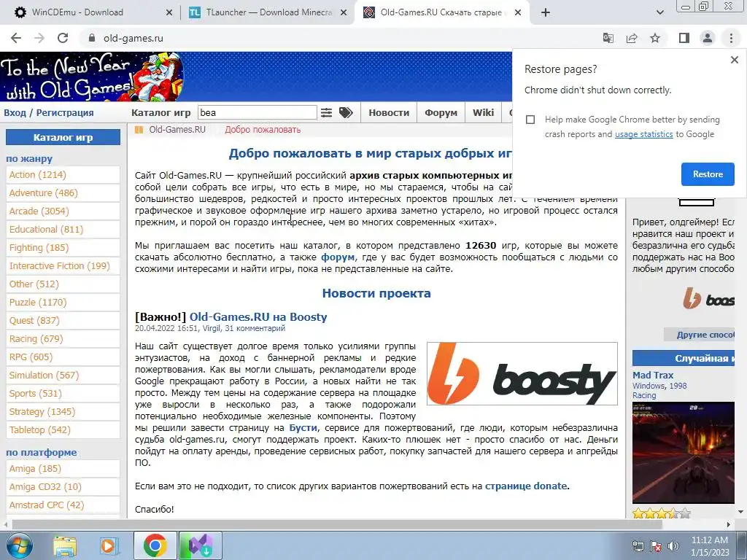Click the share page icon
Screen dimensions: 747x560
[x=632, y=38]
